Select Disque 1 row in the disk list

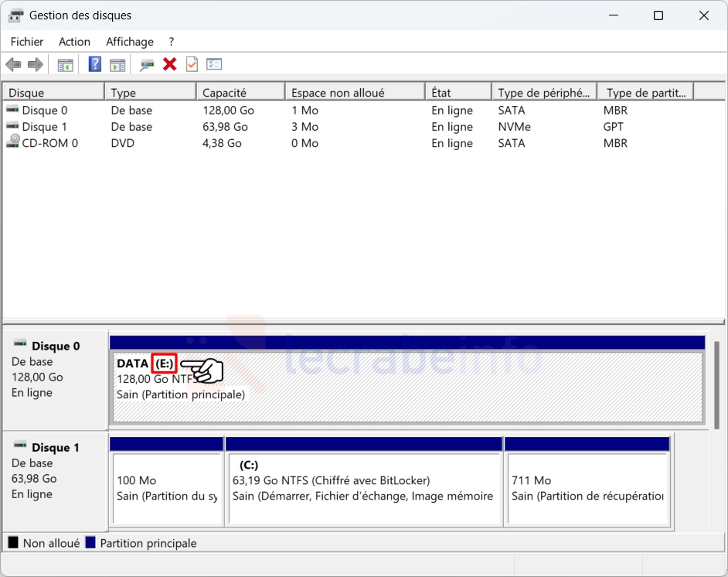pos(44,127)
